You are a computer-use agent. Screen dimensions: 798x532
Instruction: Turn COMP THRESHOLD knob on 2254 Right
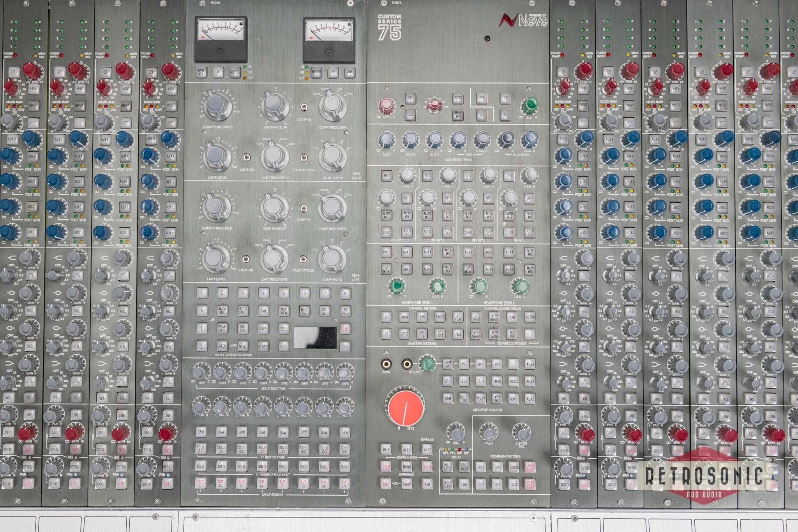click(217, 105)
